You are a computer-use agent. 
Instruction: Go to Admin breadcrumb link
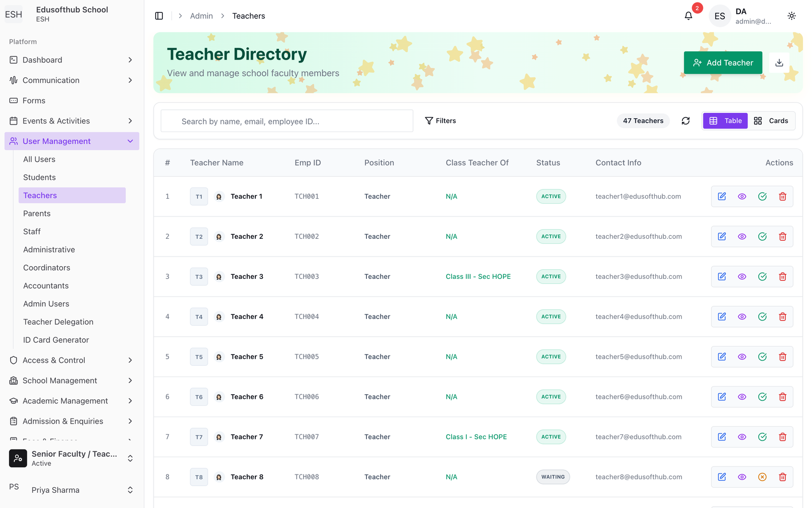(201, 16)
